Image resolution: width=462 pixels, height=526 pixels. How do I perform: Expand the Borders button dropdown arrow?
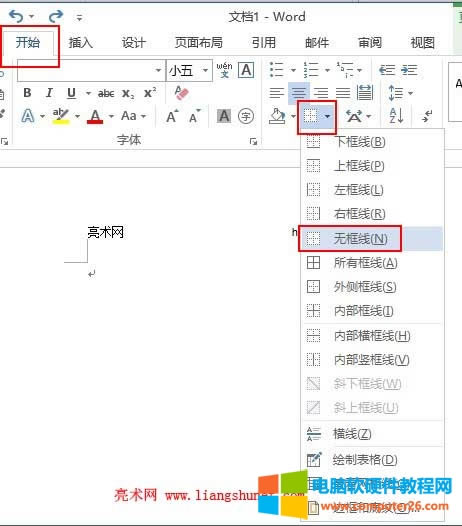[327, 116]
